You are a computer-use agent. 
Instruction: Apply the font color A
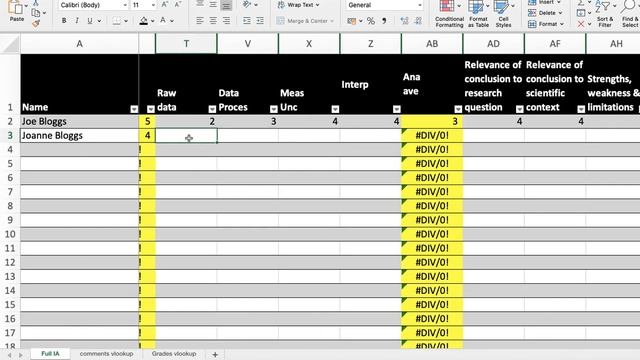pos(163,20)
